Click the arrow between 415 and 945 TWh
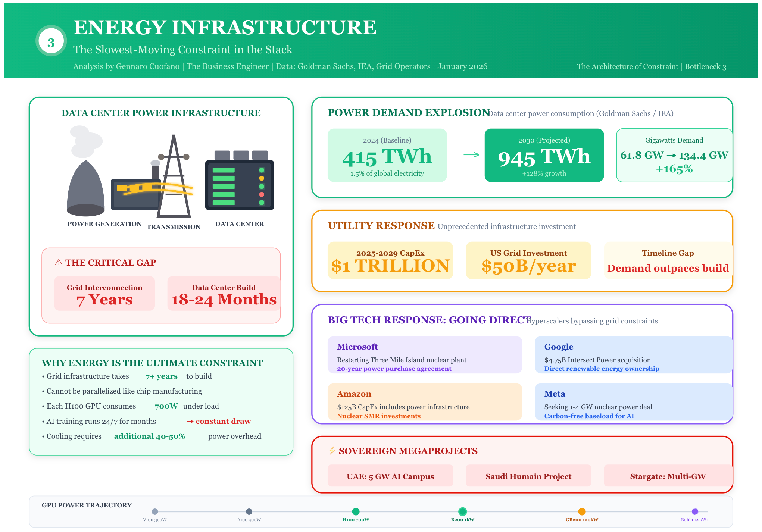The width and height of the screenshot is (762, 532). tap(471, 155)
